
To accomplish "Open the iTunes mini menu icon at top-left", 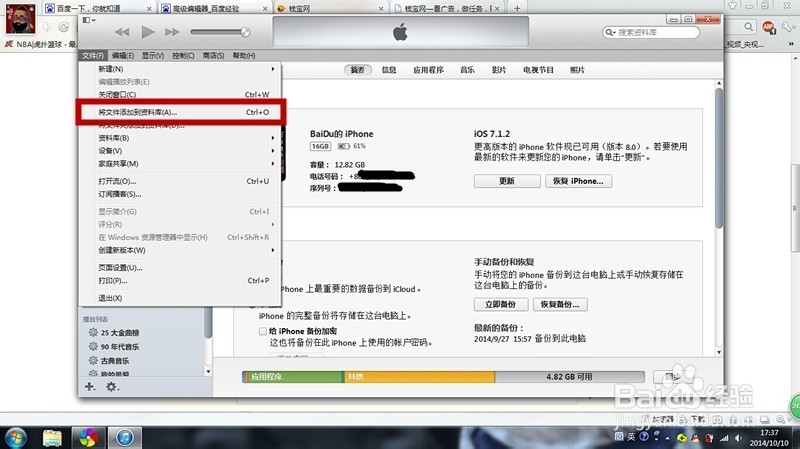I will click(x=89, y=20).
